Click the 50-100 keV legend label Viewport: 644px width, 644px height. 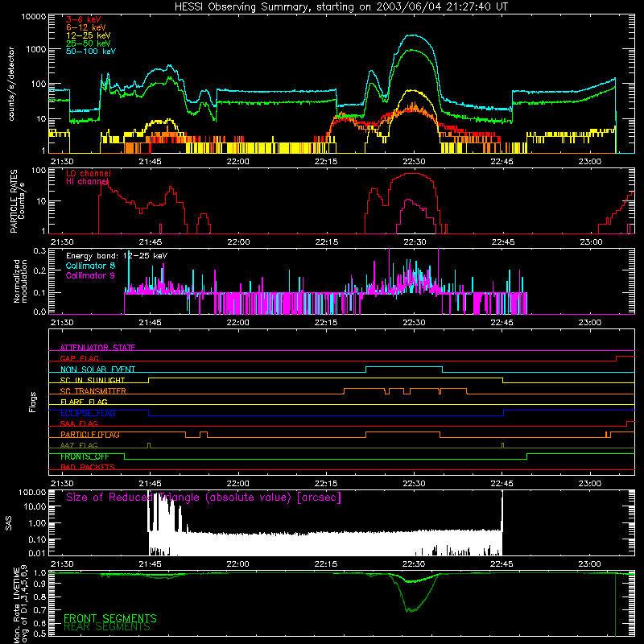[91, 51]
